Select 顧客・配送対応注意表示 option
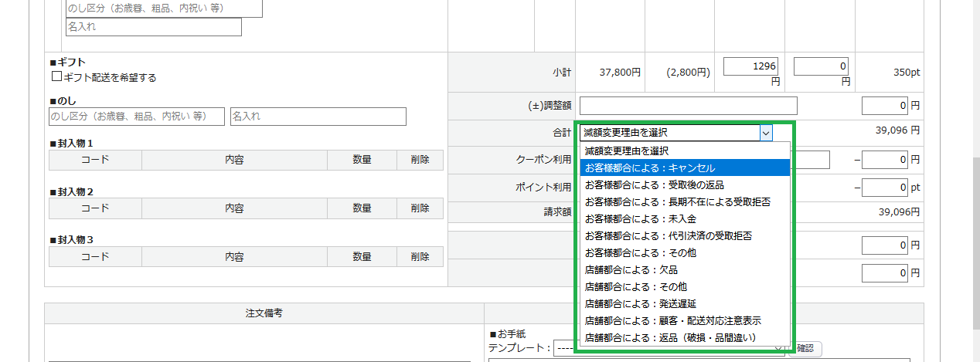The image size is (980, 362). tap(684, 320)
